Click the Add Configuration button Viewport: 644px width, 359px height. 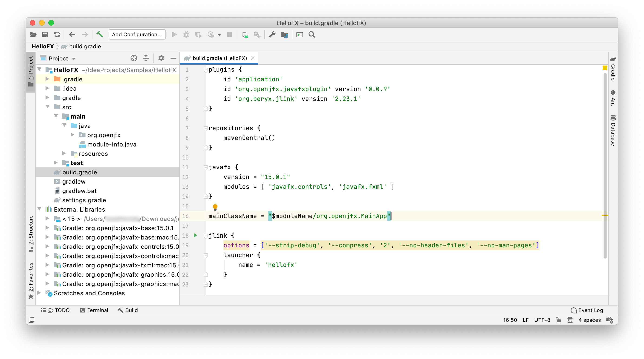137,34
